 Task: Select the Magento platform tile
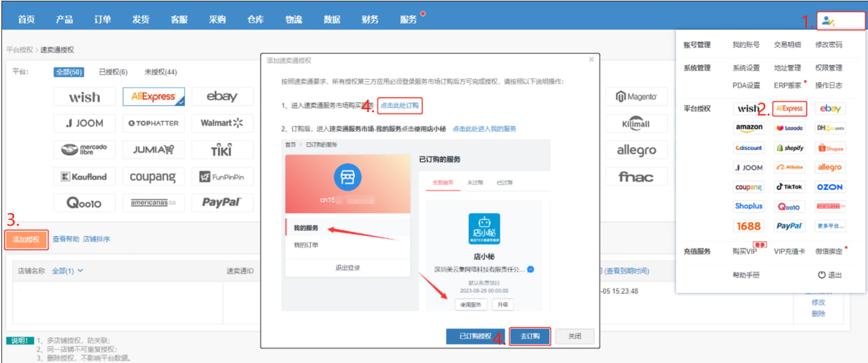pos(636,97)
